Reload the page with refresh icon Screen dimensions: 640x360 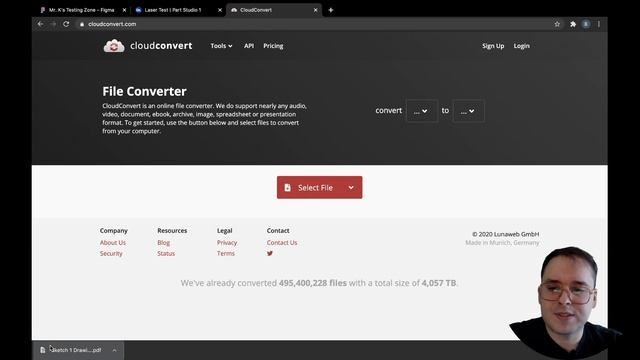[x=66, y=24]
